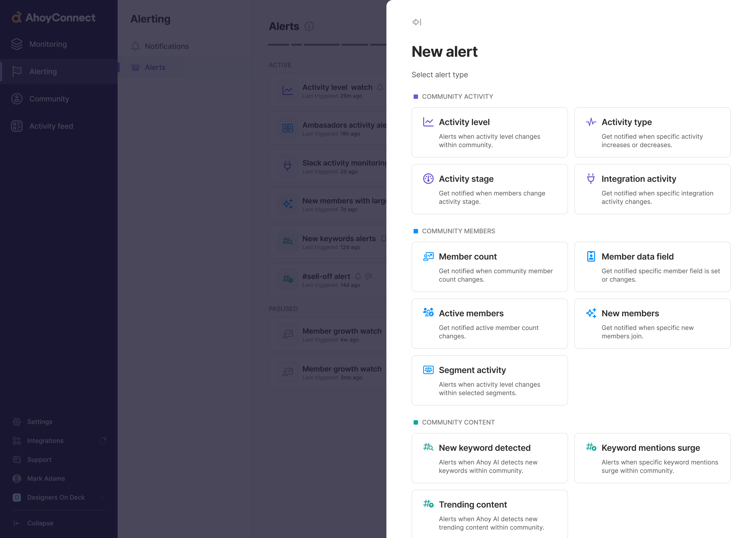Select the Activity level alert type
756x538 pixels.
489,132
